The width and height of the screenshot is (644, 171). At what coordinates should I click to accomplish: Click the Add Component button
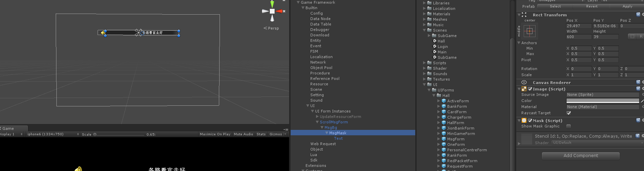[580, 156]
